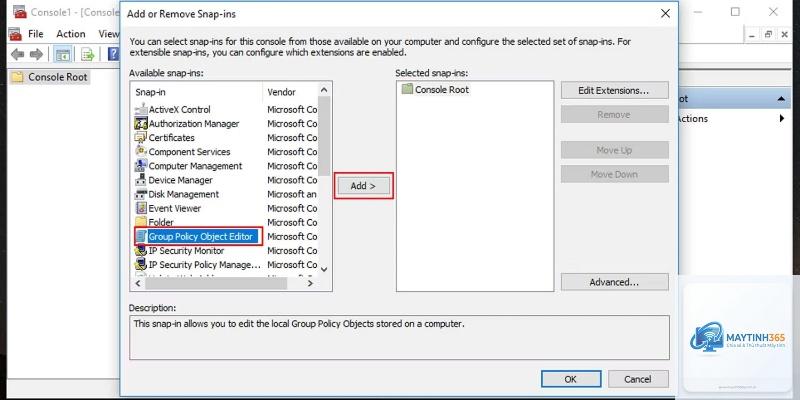Click the Cancel button
This screenshot has height=400, width=800.
(638, 379)
